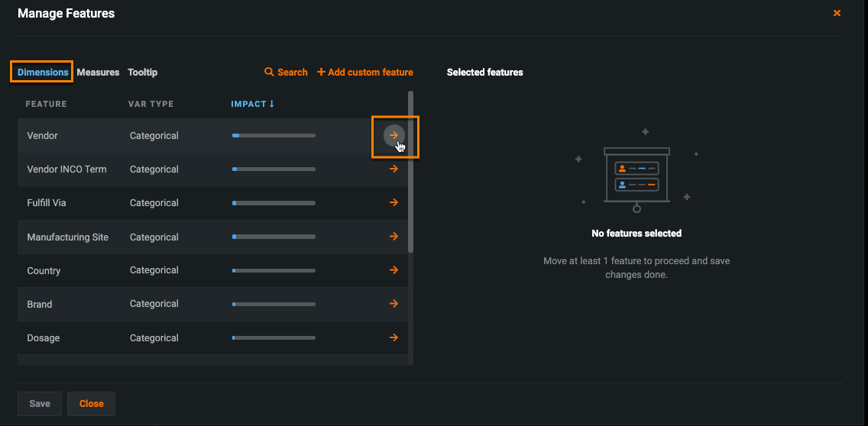Open the Measures tab

[98, 72]
